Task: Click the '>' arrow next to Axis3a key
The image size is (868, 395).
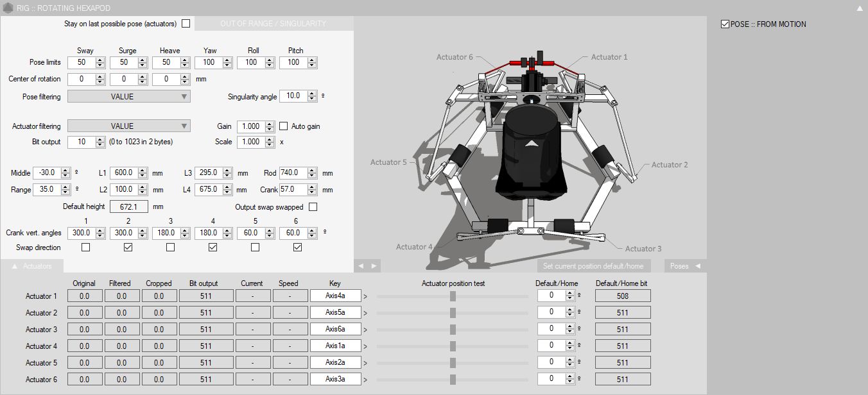Action: tap(365, 380)
